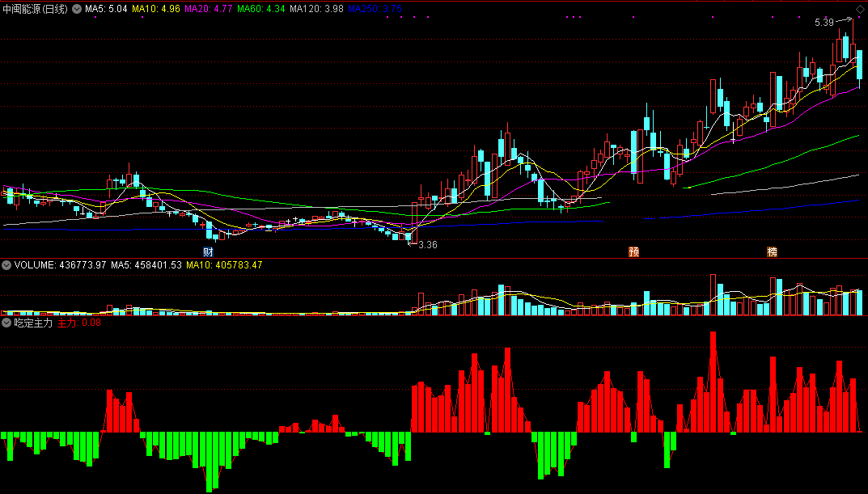Click the 吃定主力 indicator name

click(x=33, y=323)
